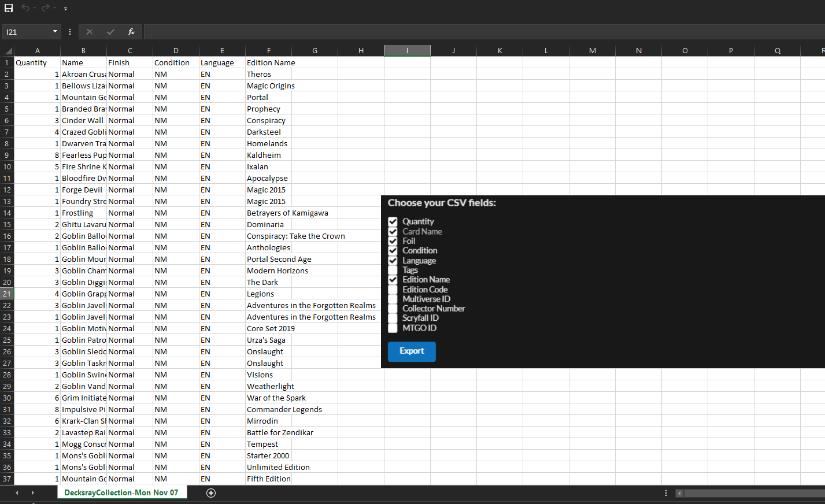The image size is (825, 504).
Task: Click the Insert Function fx icon
Action: pos(131,32)
